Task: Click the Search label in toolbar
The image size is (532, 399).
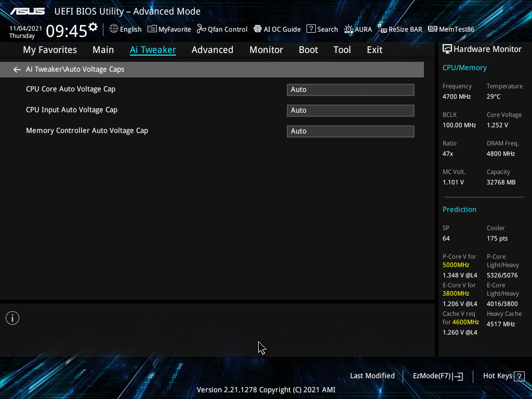Action: [x=327, y=29]
